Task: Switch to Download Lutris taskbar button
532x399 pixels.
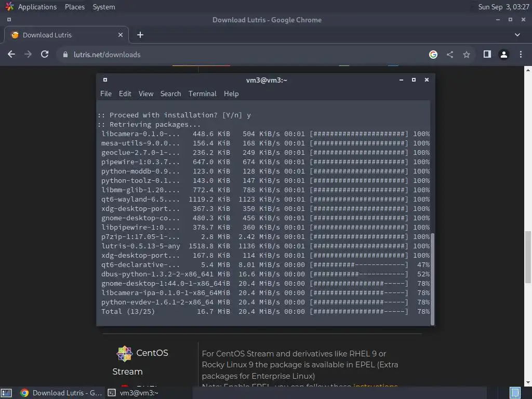Action: 61,393
